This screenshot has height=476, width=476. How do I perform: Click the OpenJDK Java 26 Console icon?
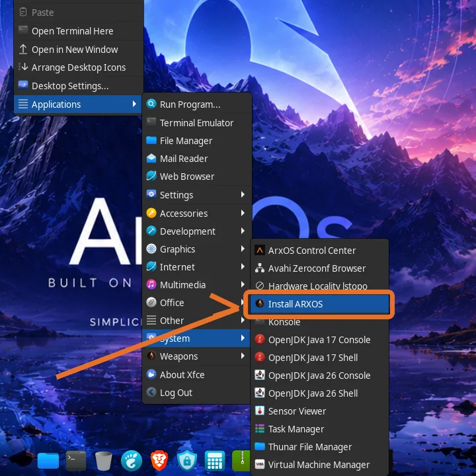(260, 375)
